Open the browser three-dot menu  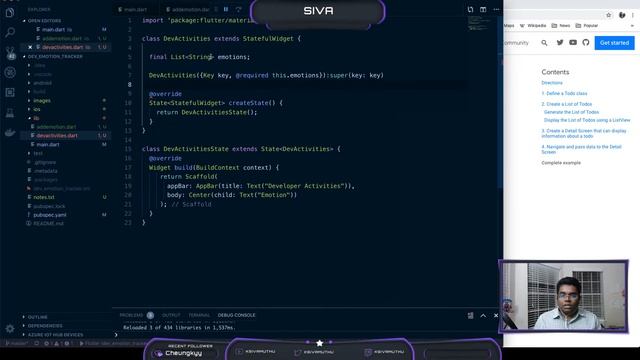633,15
